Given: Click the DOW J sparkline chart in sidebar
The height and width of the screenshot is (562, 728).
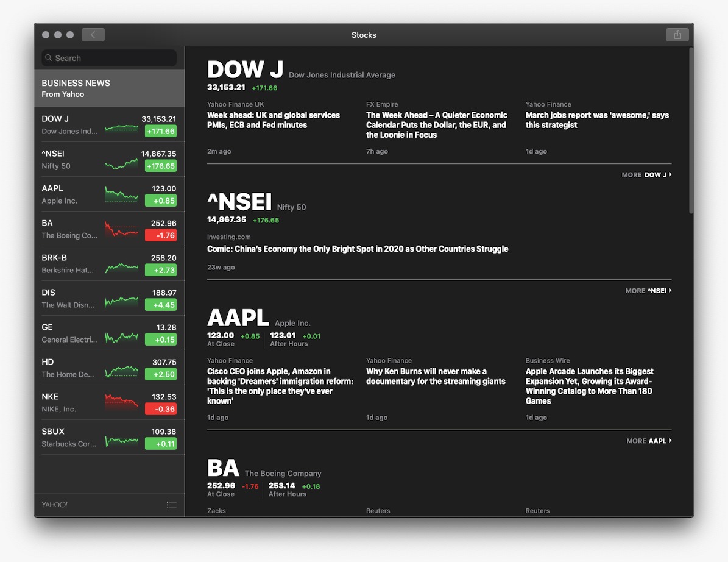Looking at the screenshot, I should [x=122, y=127].
